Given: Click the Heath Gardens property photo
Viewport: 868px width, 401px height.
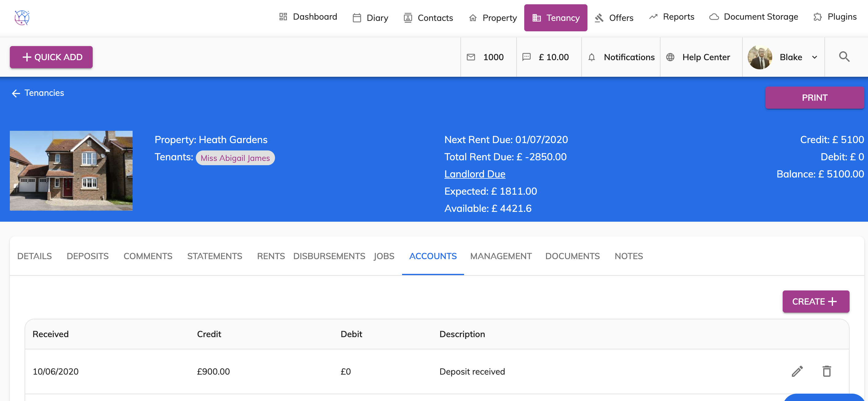Looking at the screenshot, I should pyautogui.click(x=71, y=170).
